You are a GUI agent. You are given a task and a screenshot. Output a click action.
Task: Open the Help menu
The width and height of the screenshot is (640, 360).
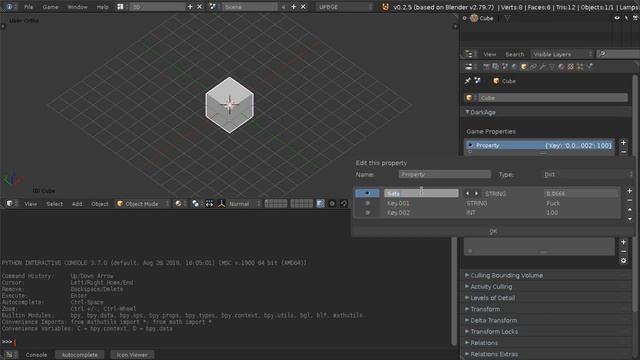(102, 7)
